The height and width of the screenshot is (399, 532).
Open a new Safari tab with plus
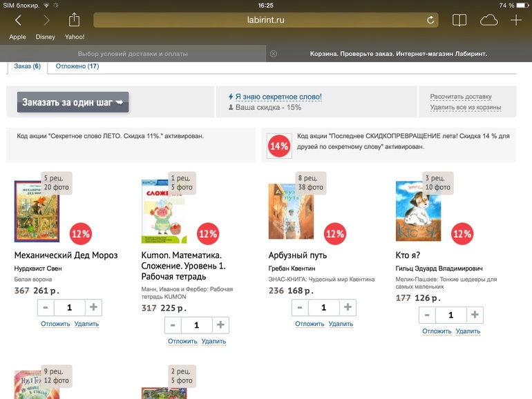[515, 21]
